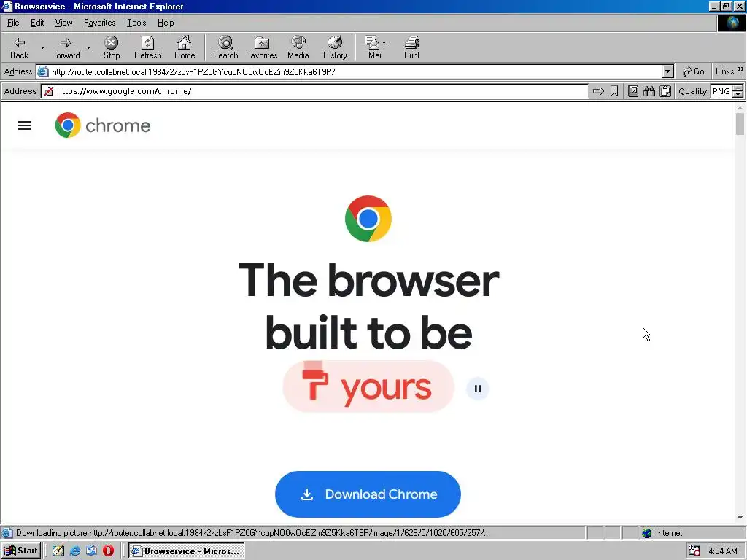Open the Favorites menu
The height and width of the screenshot is (560, 747).
[99, 23]
